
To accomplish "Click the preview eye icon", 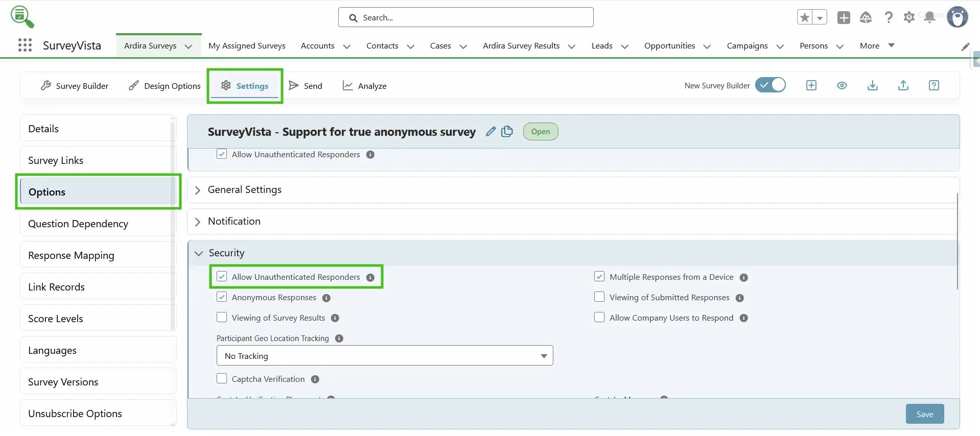I will coord(842,85).
